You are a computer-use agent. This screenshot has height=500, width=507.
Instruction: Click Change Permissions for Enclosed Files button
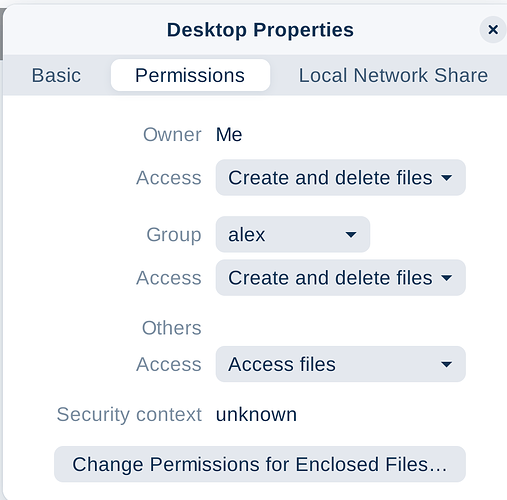(x=260, y=464)
